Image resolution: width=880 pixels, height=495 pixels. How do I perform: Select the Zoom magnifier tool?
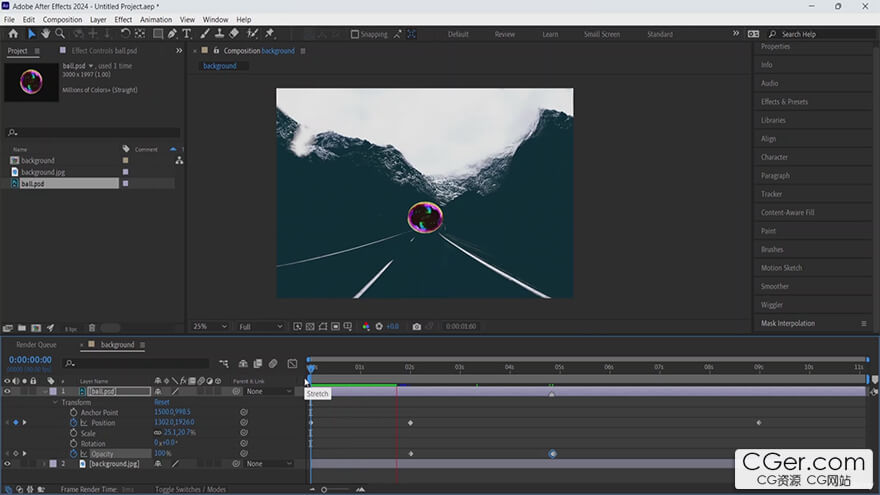click(x=60, y=34)
